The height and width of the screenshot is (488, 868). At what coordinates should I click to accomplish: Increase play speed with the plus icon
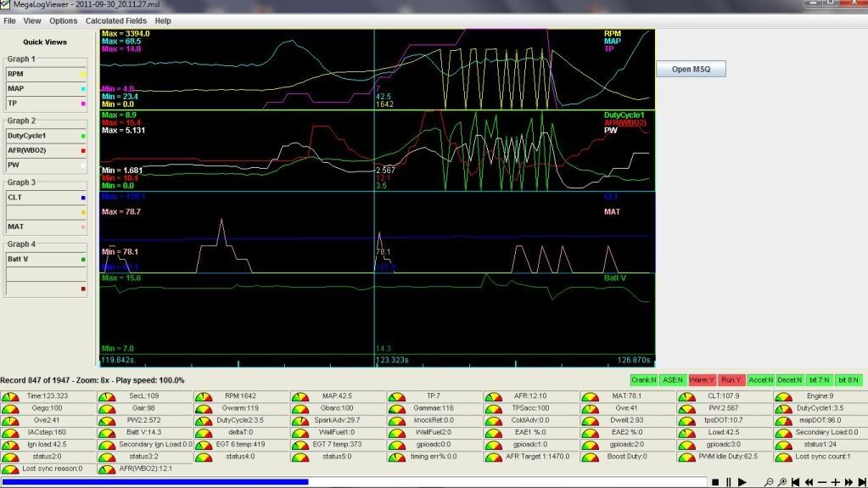pos(836,482)
